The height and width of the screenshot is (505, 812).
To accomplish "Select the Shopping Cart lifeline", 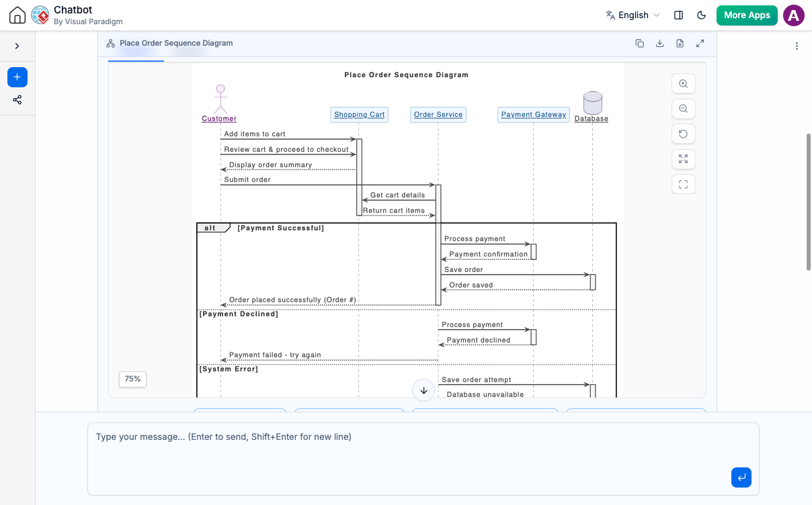I will pos(360,115).
